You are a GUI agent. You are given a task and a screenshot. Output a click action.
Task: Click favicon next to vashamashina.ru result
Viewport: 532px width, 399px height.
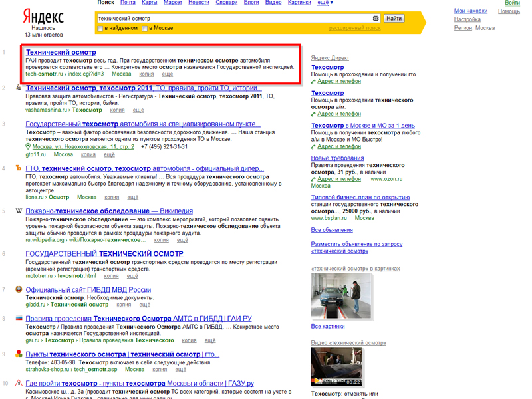[x=19, y=88]
